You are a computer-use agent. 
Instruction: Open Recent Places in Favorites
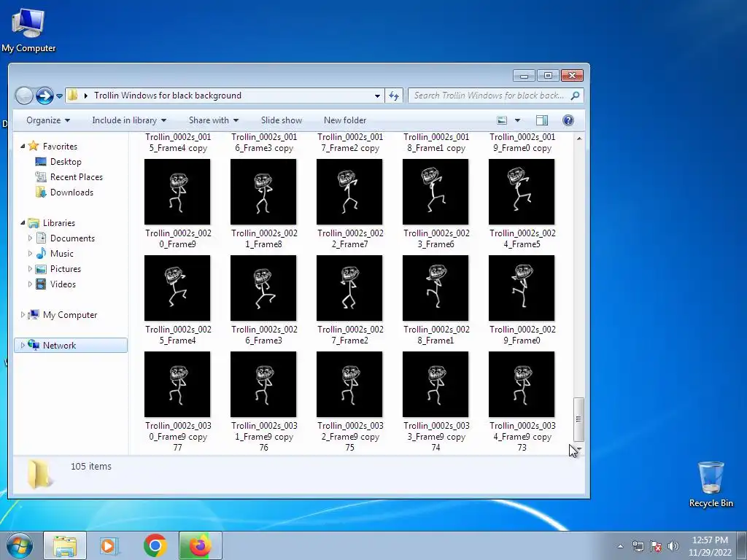click(76, 177)
